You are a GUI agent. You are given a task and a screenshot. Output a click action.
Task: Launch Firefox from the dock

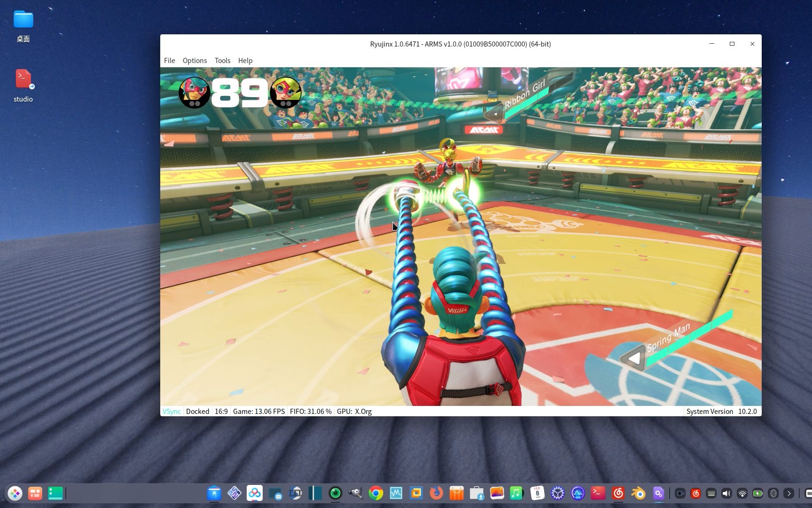(x=435, y=493)
